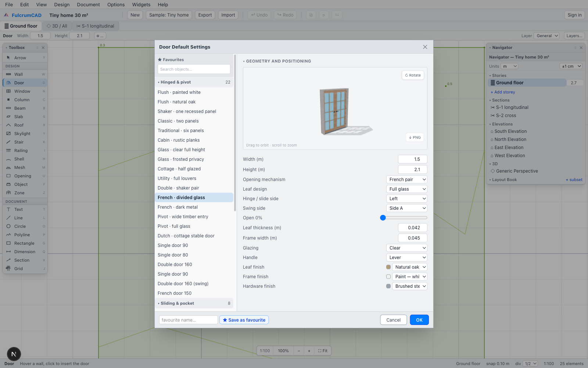
Task: Open the Opening mechanism dropdown
Action: coord(407,180)
